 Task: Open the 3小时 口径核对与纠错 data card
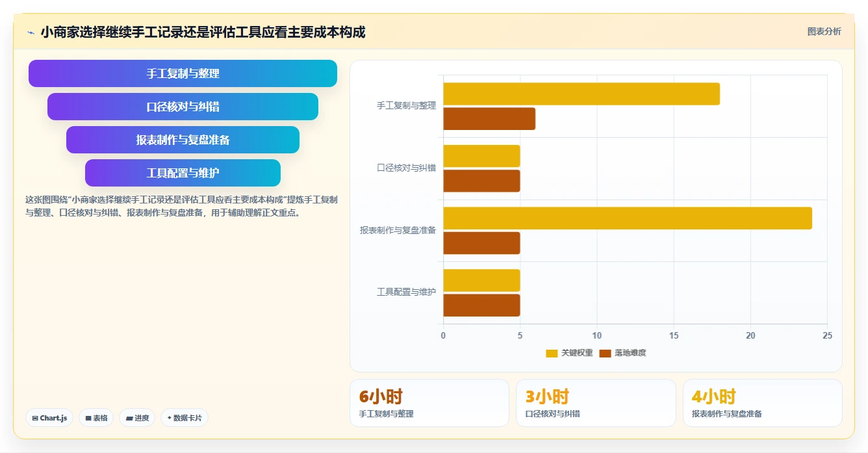pyautogui.click(x=596, y=403)
